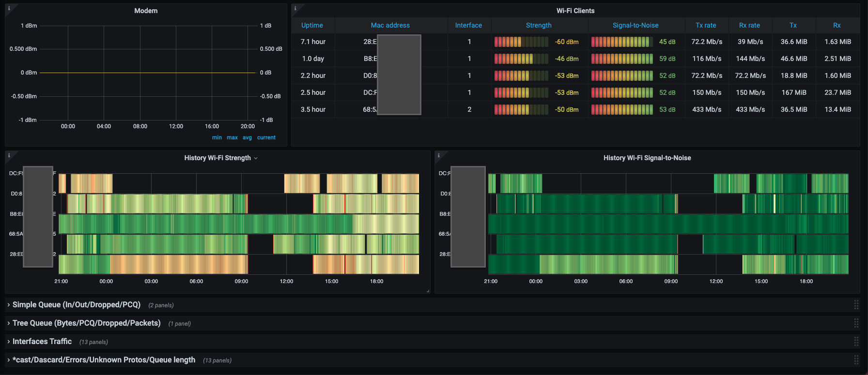The image size is (868, 375).
Task: Expand the Tree Queue row
Action: [x=86, y=323]
